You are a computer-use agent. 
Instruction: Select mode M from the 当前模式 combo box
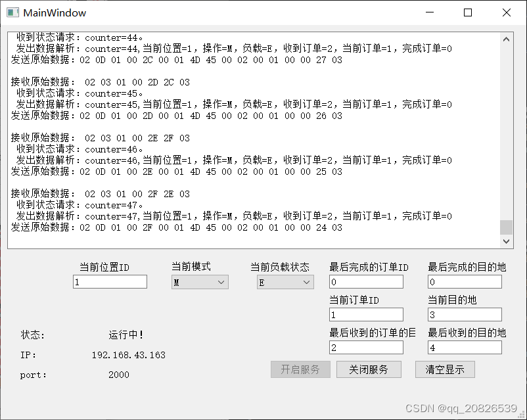point(200,281)
